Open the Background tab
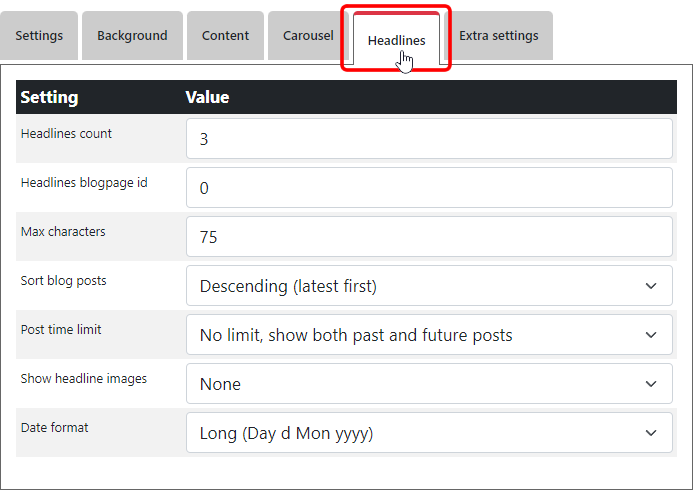The width and height of the screenshot is (693, 490). pos(132,36)
